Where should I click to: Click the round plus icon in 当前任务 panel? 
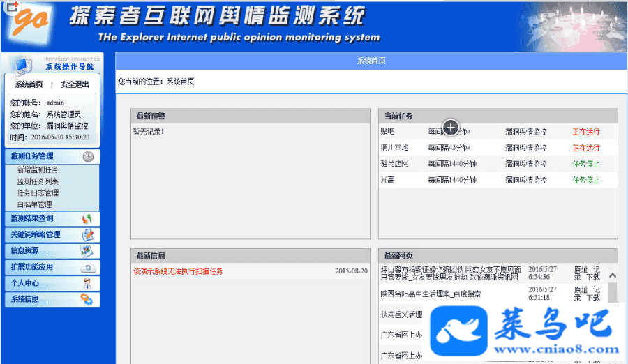(x=451, y=127)
